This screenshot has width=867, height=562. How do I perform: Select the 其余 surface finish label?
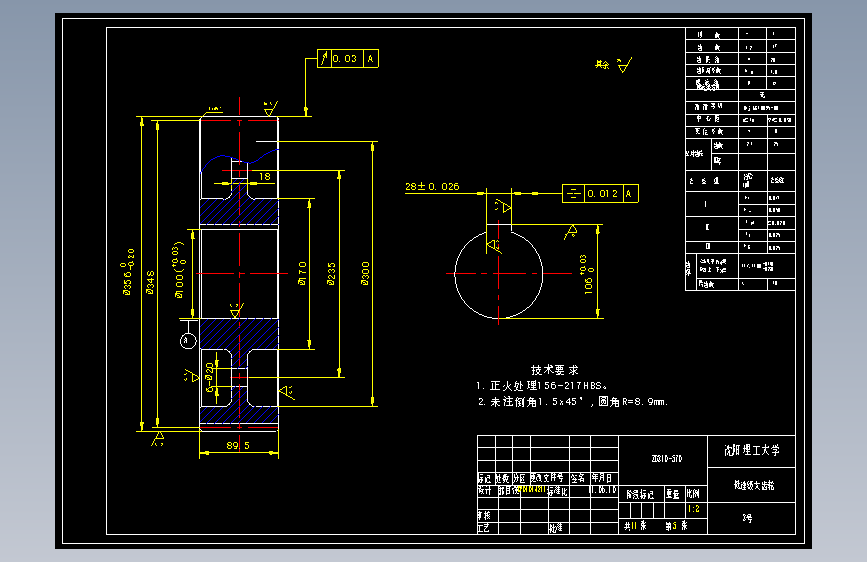coord(602,65)
